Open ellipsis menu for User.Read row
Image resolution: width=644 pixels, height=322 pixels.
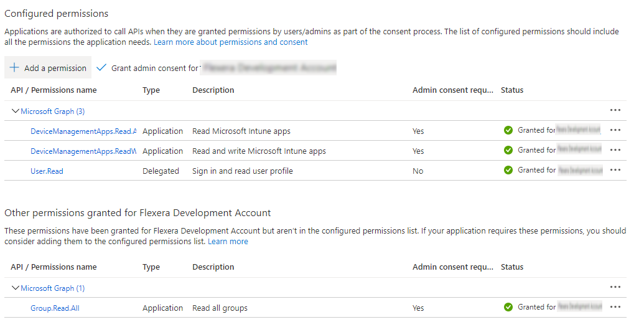(x=615, y=170)
